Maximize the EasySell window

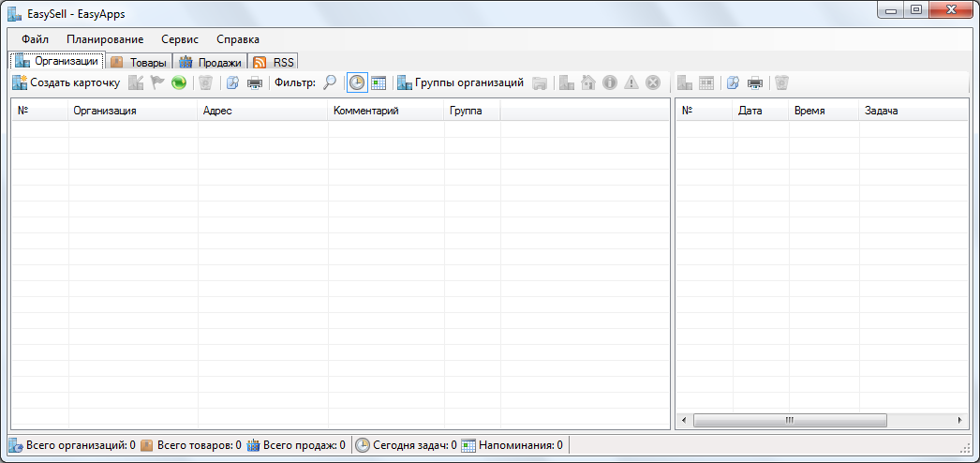click(915, 10)
